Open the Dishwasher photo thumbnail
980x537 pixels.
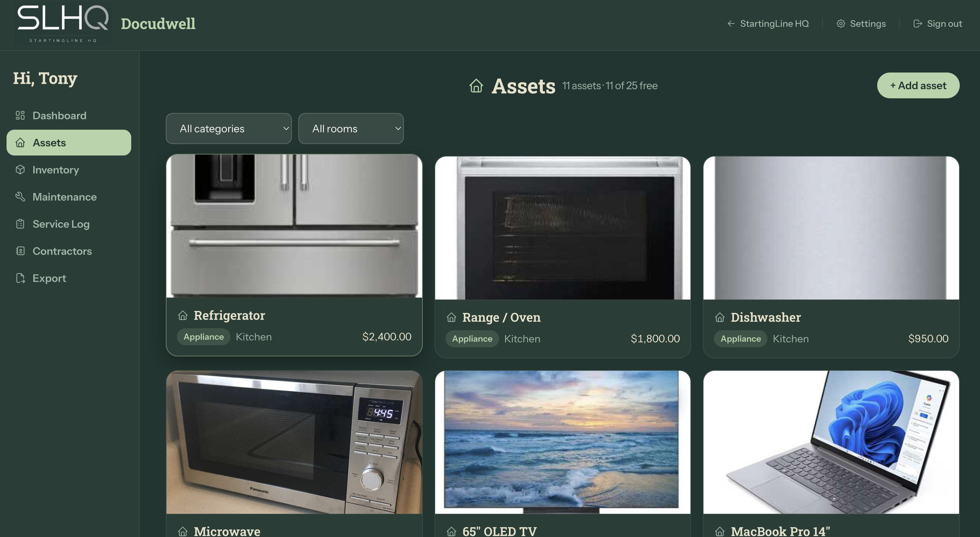coord(831,228)
